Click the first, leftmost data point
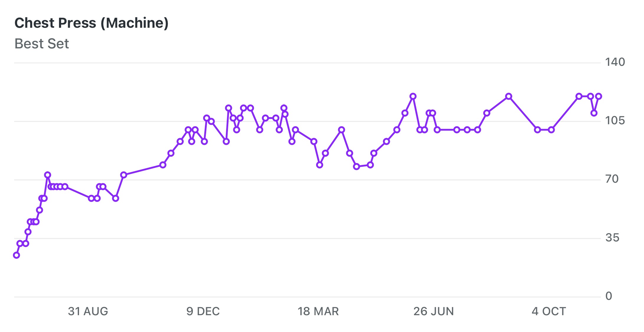Image resolution: width=644 pixels, height=332 pixels. coord(17,255)
